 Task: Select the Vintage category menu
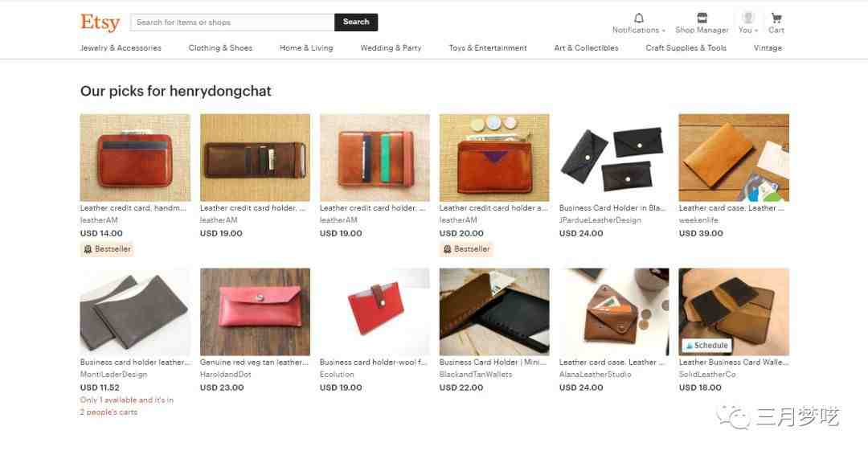point(768,48)
